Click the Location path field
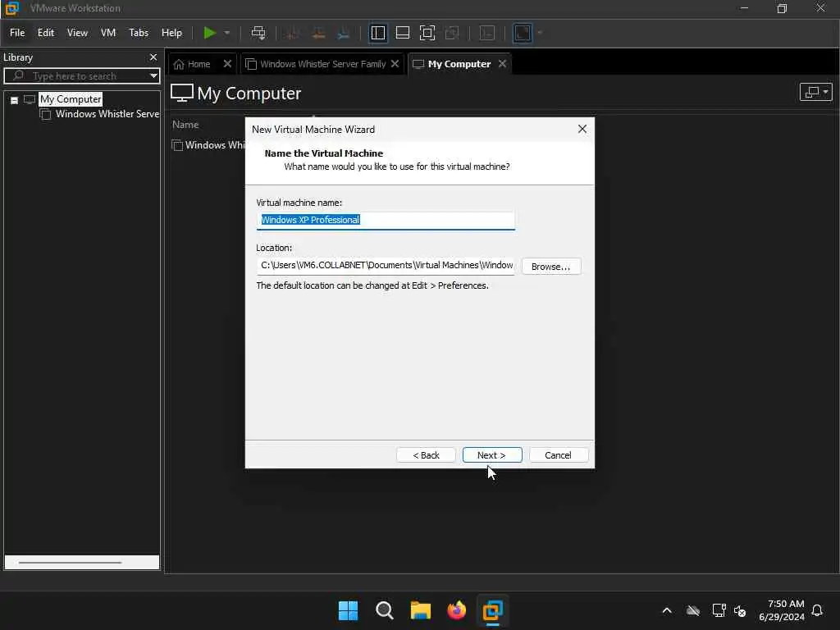Viewport: 840px width, 630px height. [386, 266]
